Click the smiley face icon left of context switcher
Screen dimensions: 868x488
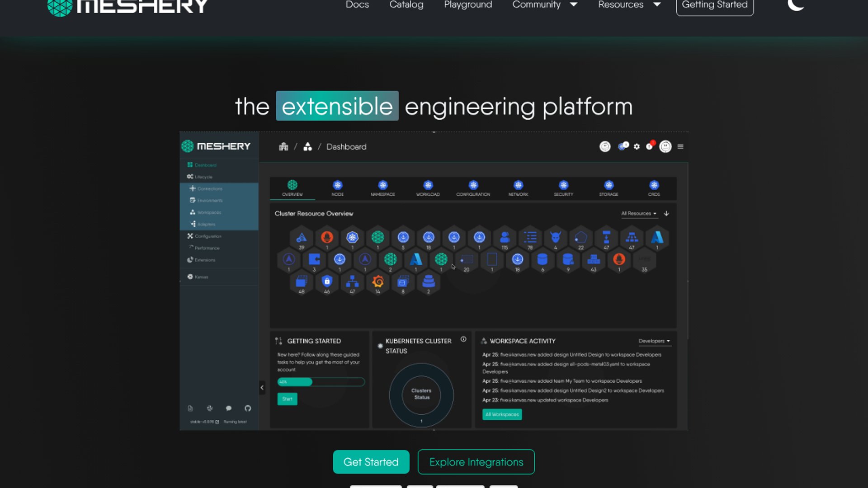pyautogui.click(x=605, y=146)
